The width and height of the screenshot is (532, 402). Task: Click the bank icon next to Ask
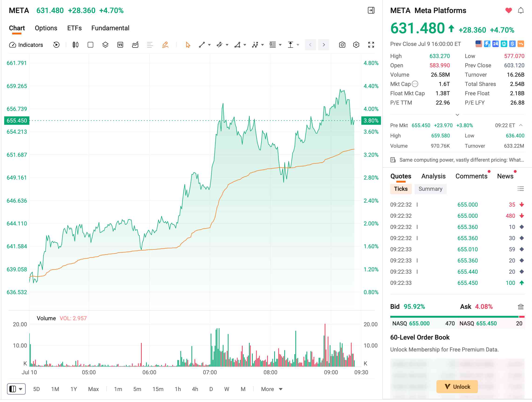[521, 307]
